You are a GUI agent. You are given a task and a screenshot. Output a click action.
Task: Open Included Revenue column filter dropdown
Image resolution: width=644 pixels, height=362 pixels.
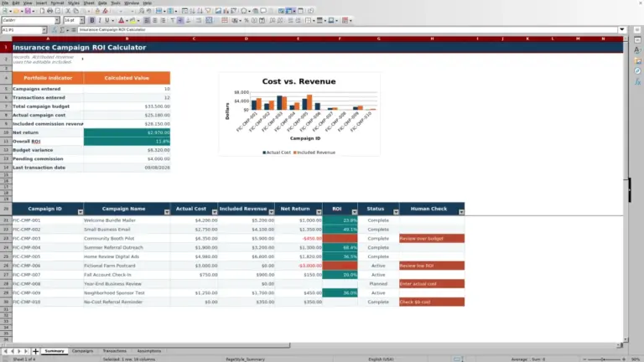271,212
